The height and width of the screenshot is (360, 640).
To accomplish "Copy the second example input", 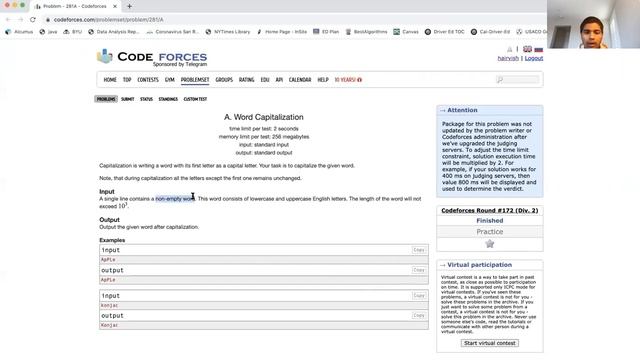I will tap(419, 295).
